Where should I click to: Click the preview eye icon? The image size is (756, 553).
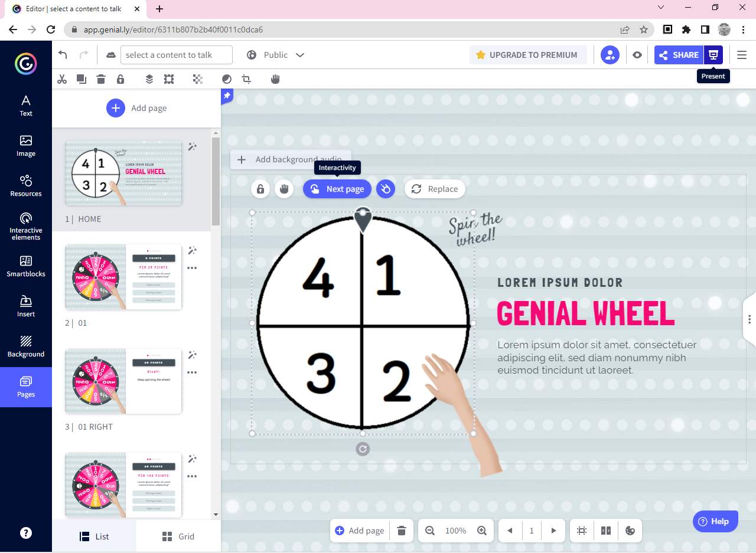tap(637, 55)
